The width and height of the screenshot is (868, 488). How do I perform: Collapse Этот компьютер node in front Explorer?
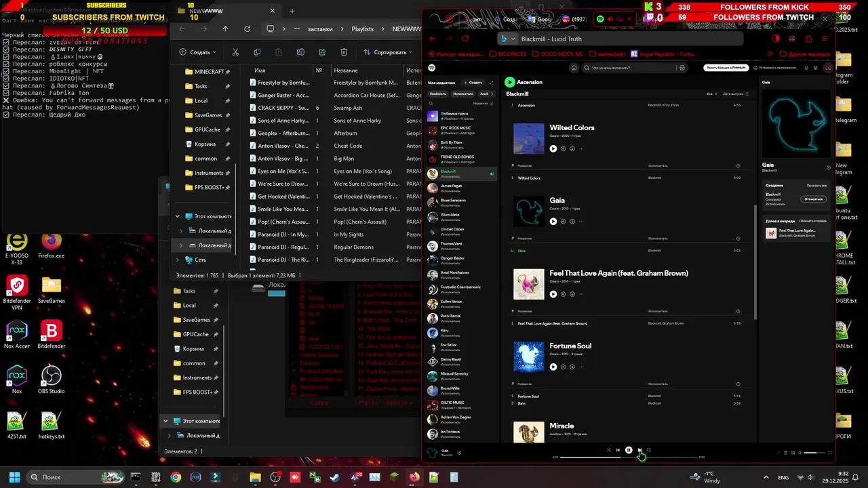point(178,216)
